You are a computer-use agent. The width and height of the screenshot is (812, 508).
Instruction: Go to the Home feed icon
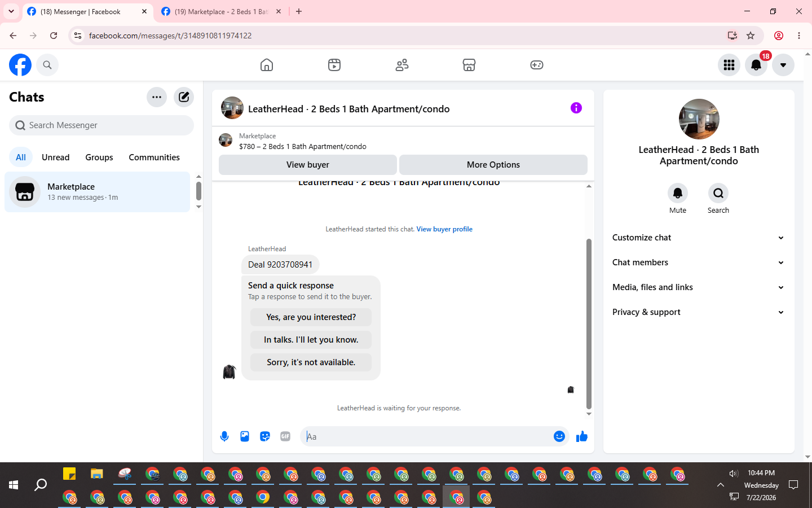267,65
